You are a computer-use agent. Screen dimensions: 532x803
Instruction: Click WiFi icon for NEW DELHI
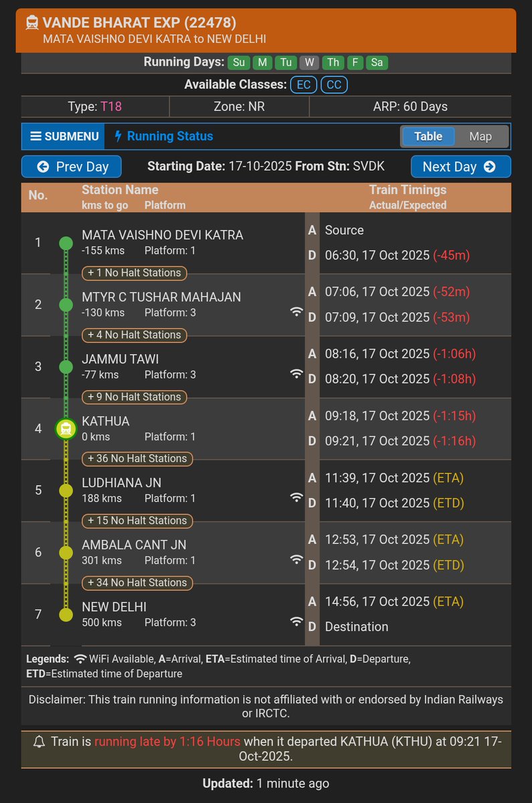coord(296,622)
